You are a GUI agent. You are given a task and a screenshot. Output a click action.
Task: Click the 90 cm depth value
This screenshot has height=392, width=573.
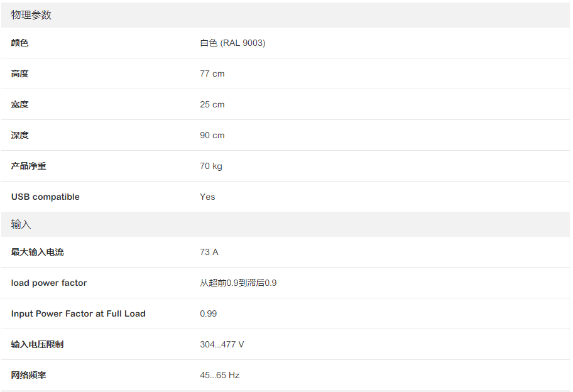coord(212,135)
